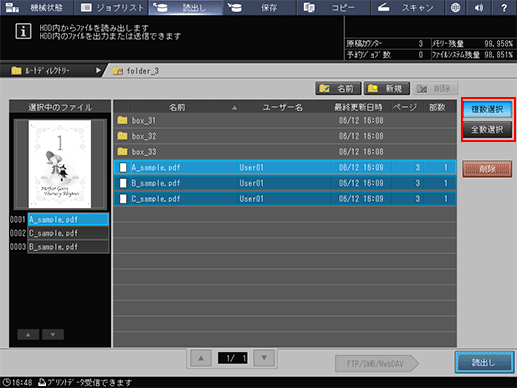517x388 pixels.
Task: Click the globe network icon
Action: (455, 7)
